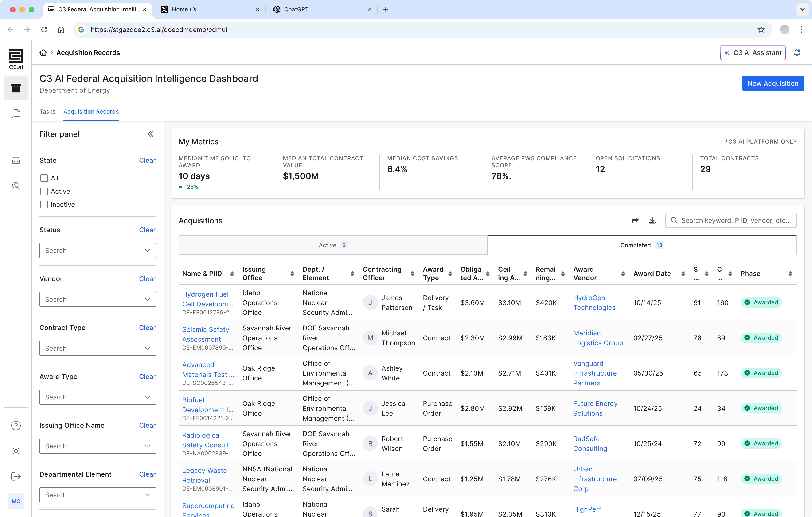Open the C3 AI Assistant
812x517 pixels.
point(753,53)
